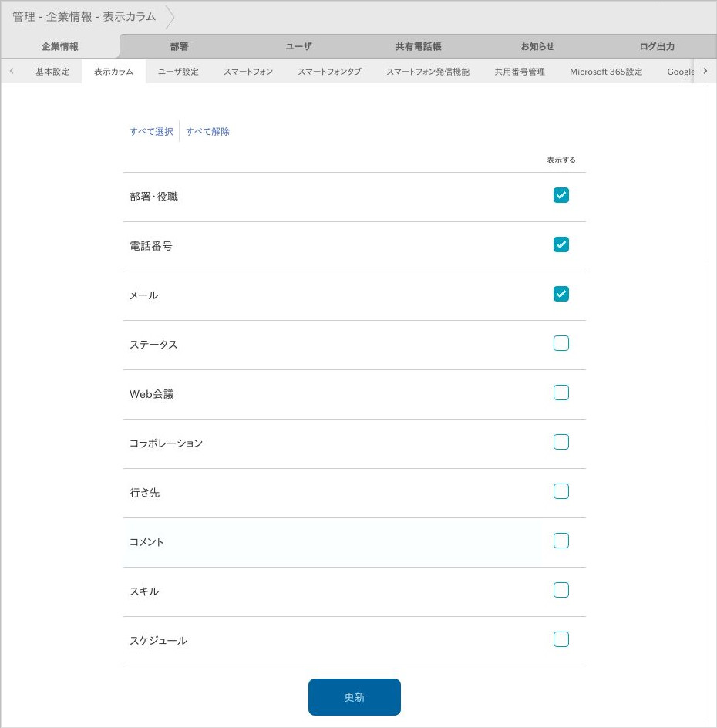Tick the スキル display checkbox

560,590
